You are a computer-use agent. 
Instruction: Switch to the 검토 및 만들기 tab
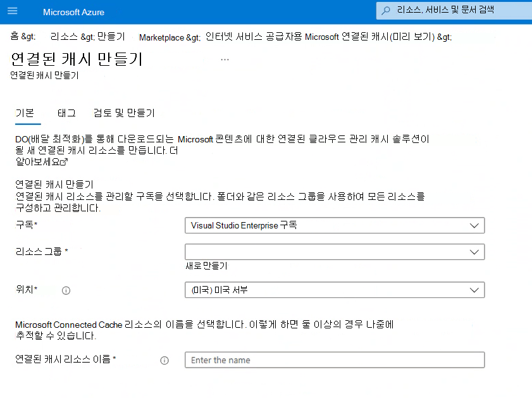[x=124, y=113]
